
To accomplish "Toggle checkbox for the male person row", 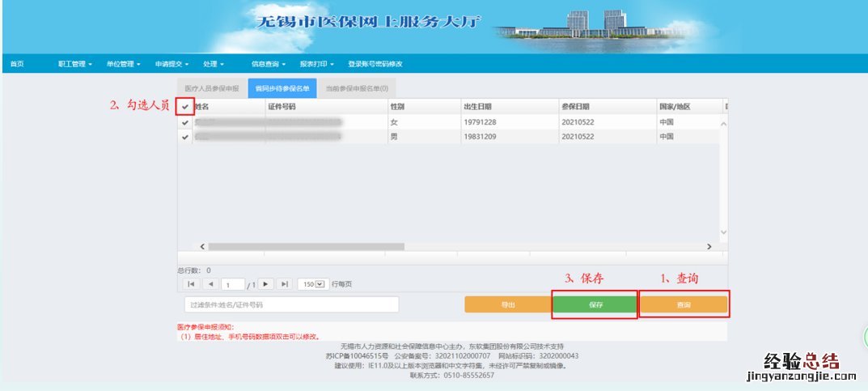I will click(x=185, y=138).
